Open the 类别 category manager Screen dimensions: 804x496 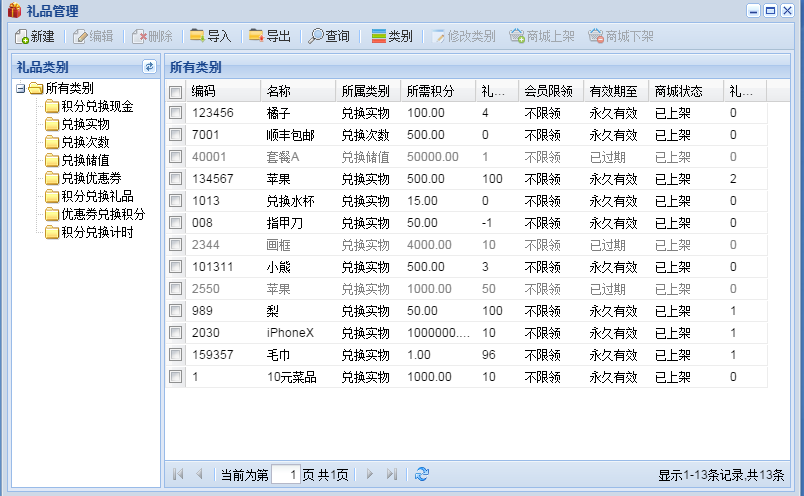point(392,36)
